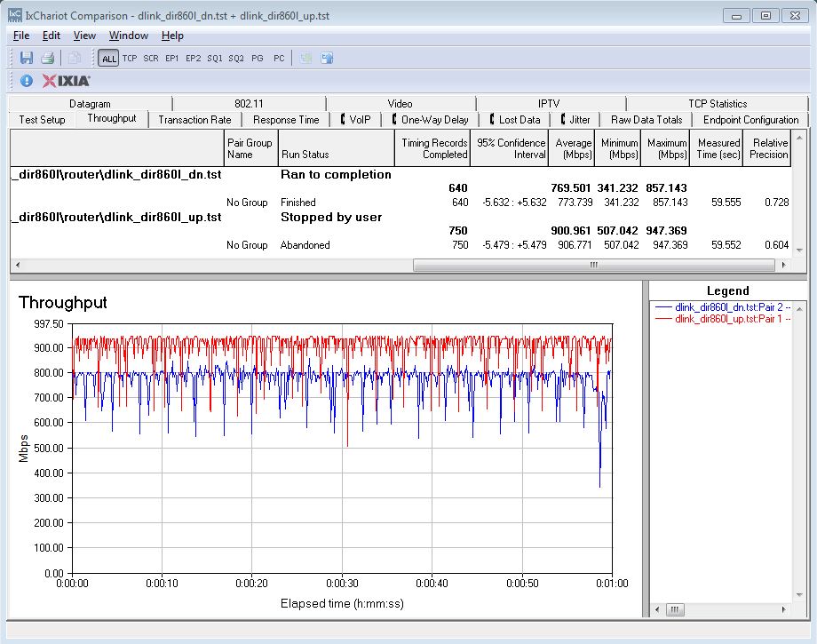Click the table's scroll up arrow
This screenshot has width=817, height=644.
799,138
